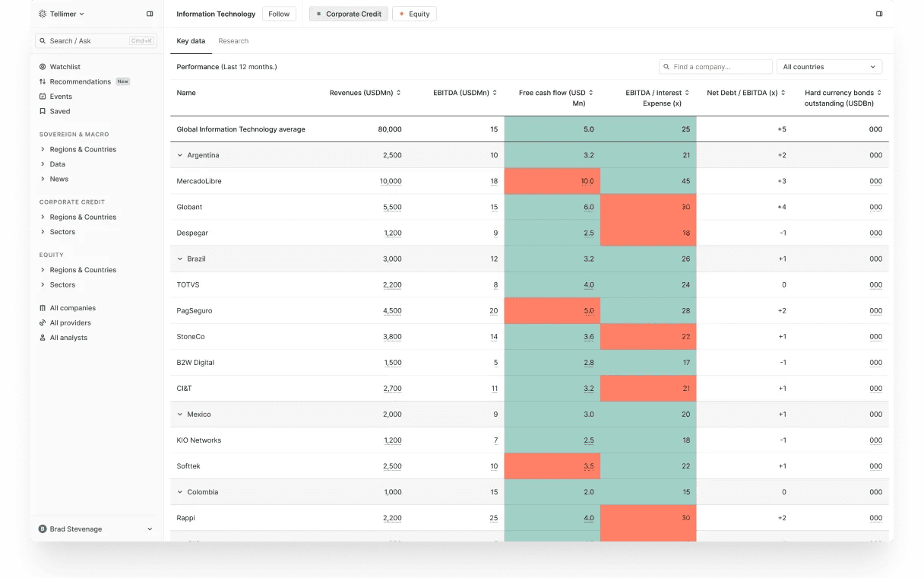Follow the Information Technology sector

click(x=279, y=14)
